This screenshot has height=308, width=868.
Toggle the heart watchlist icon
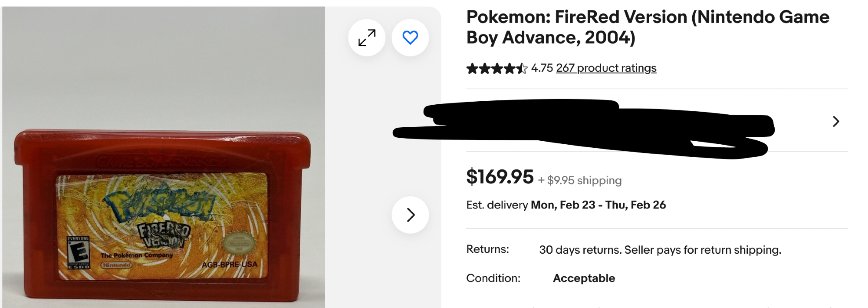tap(410, 38)
